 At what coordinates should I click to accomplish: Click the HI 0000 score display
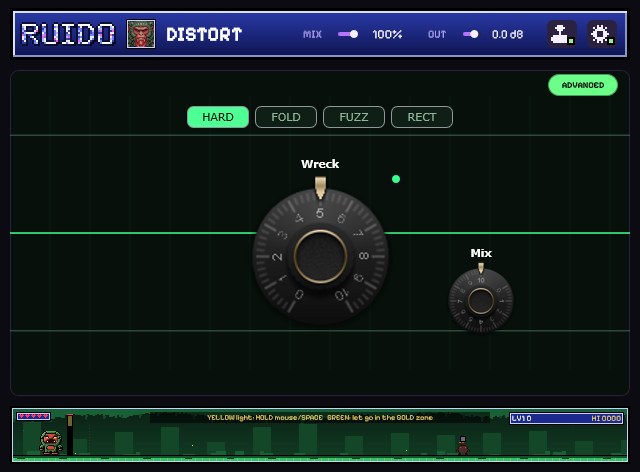[x=606, y=419]
